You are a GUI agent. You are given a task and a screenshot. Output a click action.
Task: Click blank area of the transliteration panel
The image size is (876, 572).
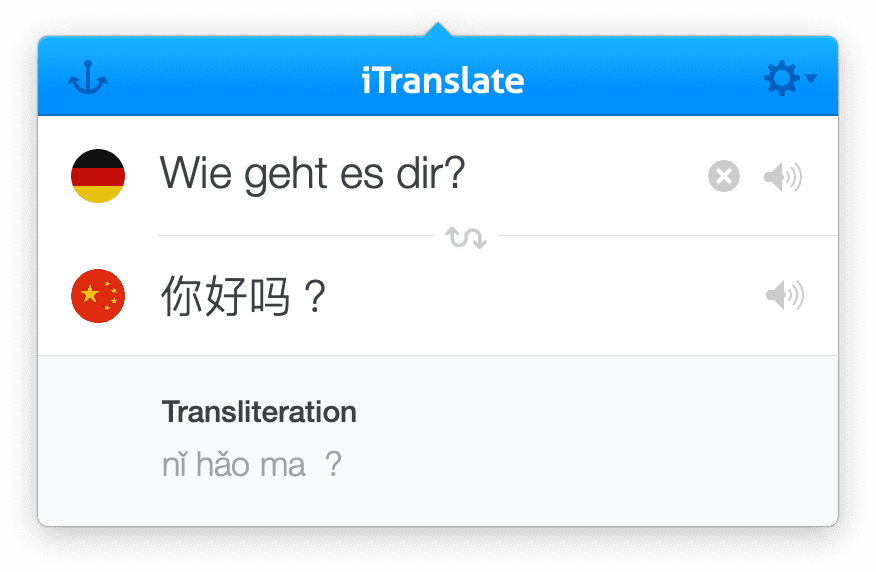click(x=600, y=450)
